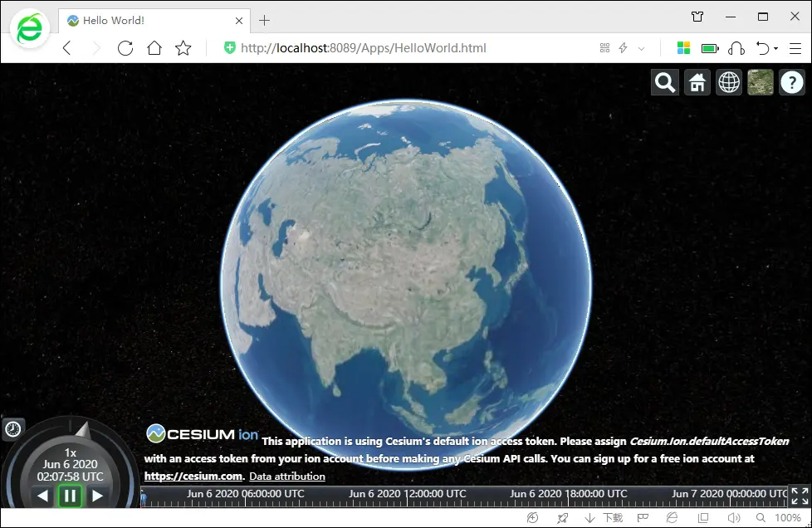The width and height of the screenshot is (812, 528).
Task: Open the https://cesium.com link
Action: tap(193, 477)
